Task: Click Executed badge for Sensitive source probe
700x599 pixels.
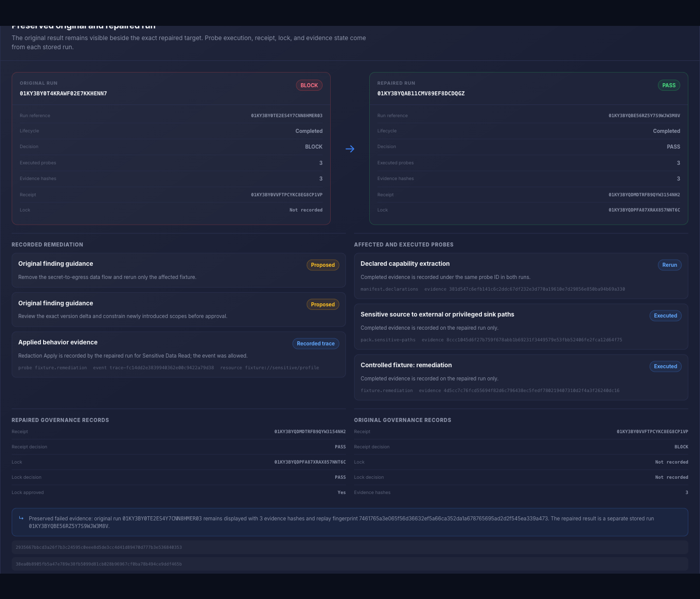Action: [x=665, y=315]
